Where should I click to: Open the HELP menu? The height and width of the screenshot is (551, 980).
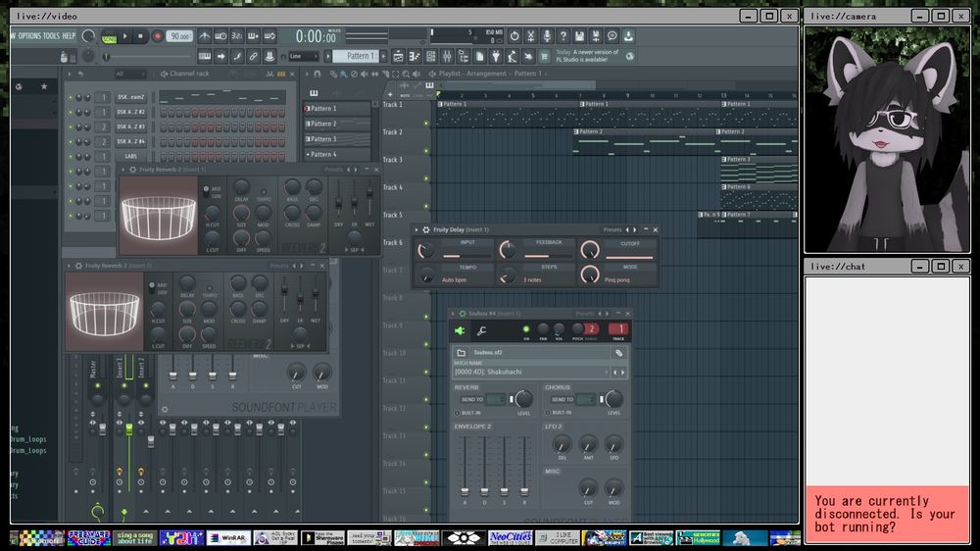(69, 35)
